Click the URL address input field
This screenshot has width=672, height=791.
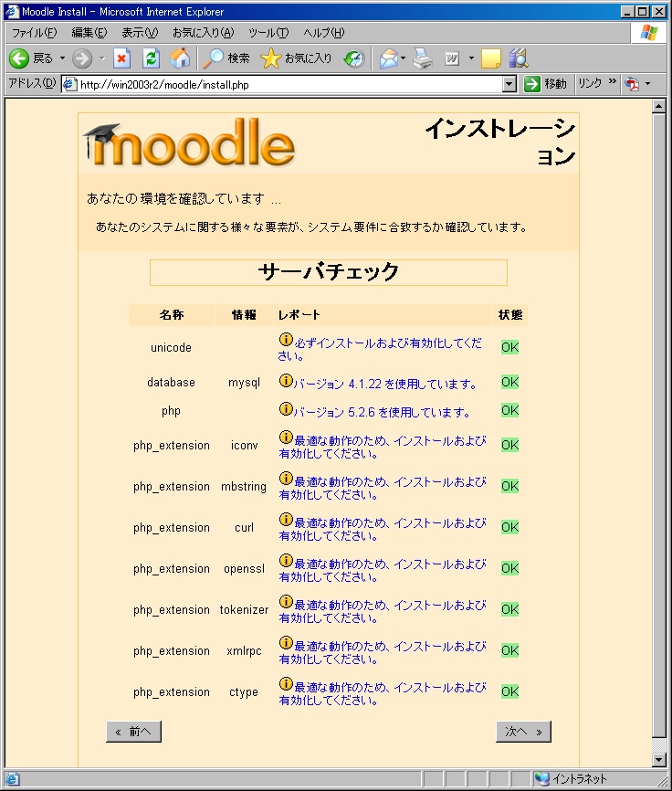click(x=291, y=84)
